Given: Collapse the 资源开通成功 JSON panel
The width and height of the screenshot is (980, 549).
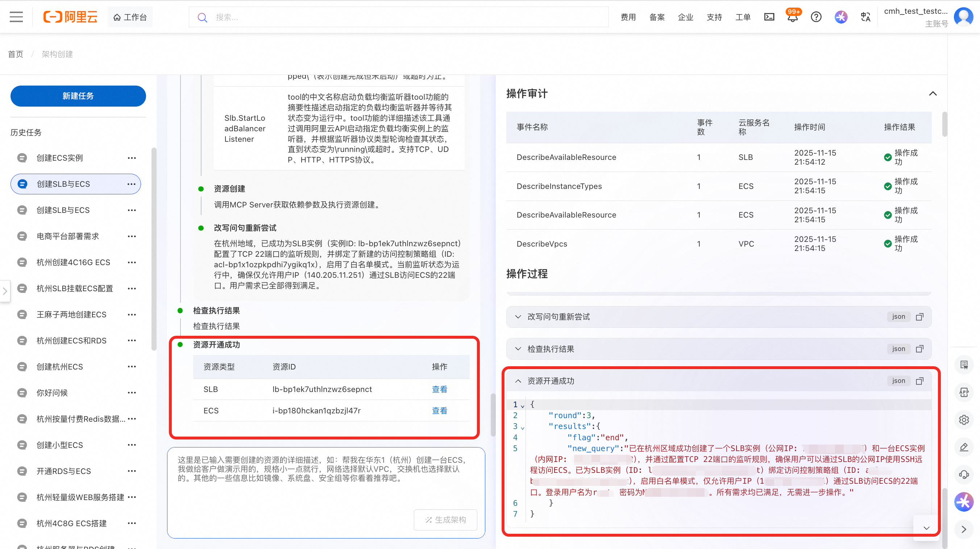Looking at the screenshot, I should [518, 381].
